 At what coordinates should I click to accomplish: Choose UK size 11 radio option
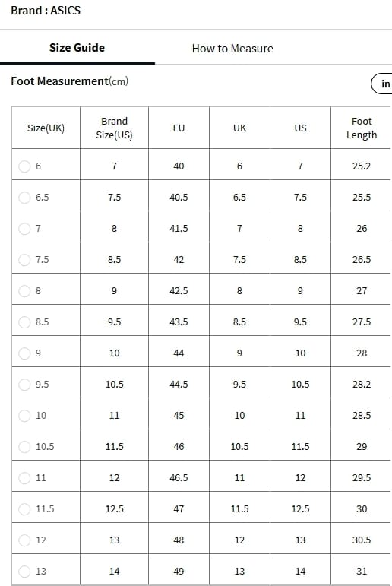24,477
